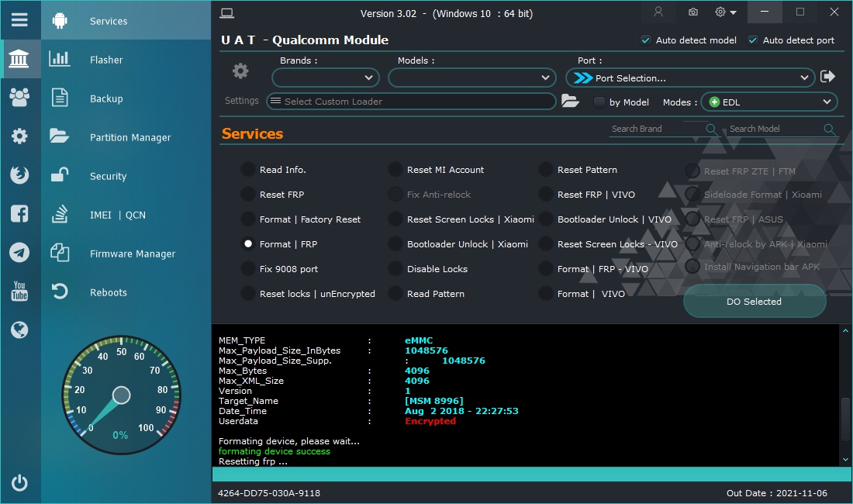Image resolution: width=853 pixels, height=504 pixels.
Task: Click the unlocked padlock Security icon
Action: [59, 174]
